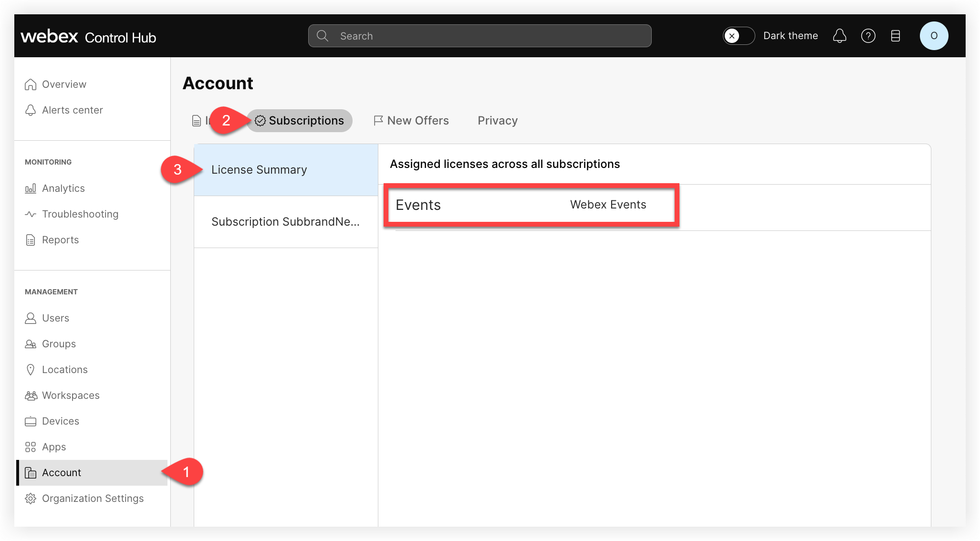Toggle the Dark theme switch
The image size is (980, 541).
[x=739, y=36]
